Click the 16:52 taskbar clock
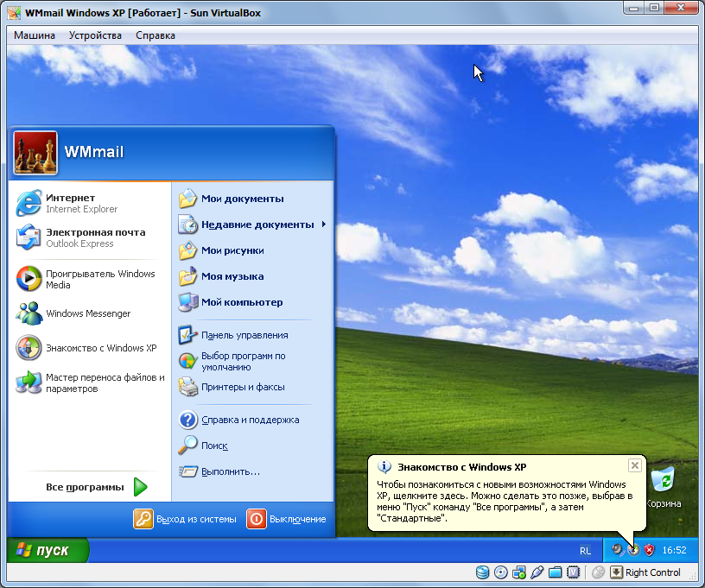Image resolution: width=705 pixels, height=588 pixels. [x=674, y=550]
